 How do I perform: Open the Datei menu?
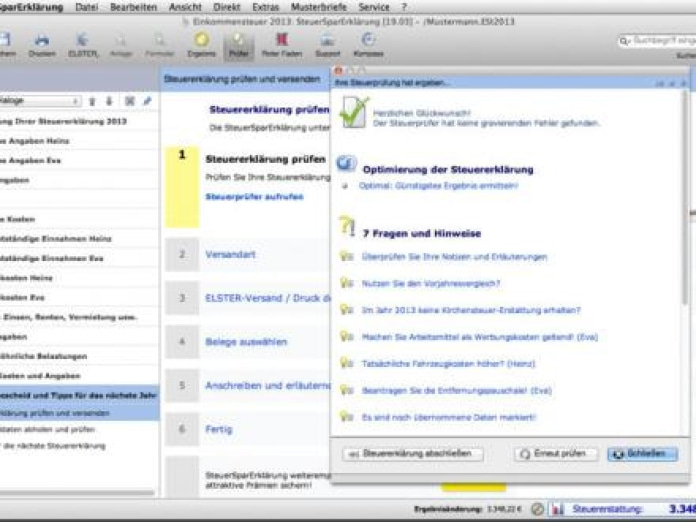point(87,7)
